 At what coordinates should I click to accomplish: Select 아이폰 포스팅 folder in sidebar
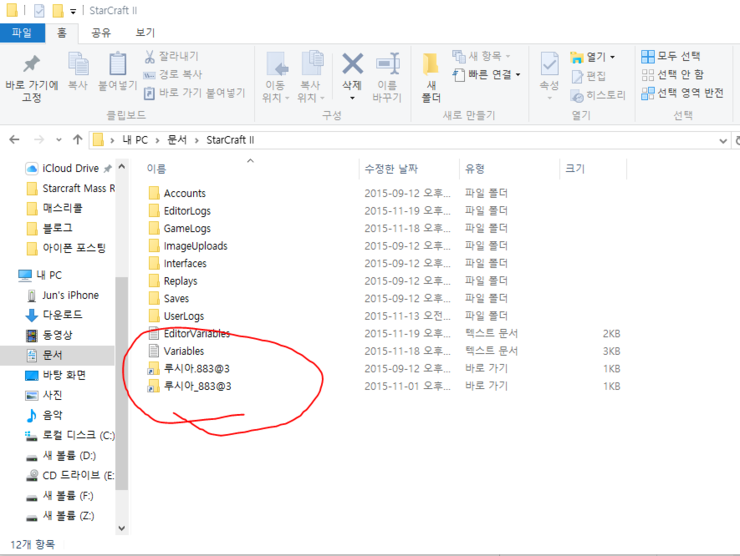tap(66, 248)
